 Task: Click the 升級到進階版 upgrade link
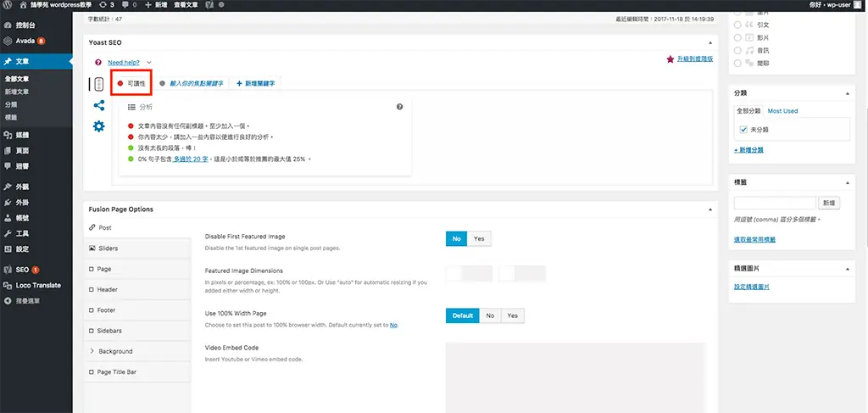695,59
